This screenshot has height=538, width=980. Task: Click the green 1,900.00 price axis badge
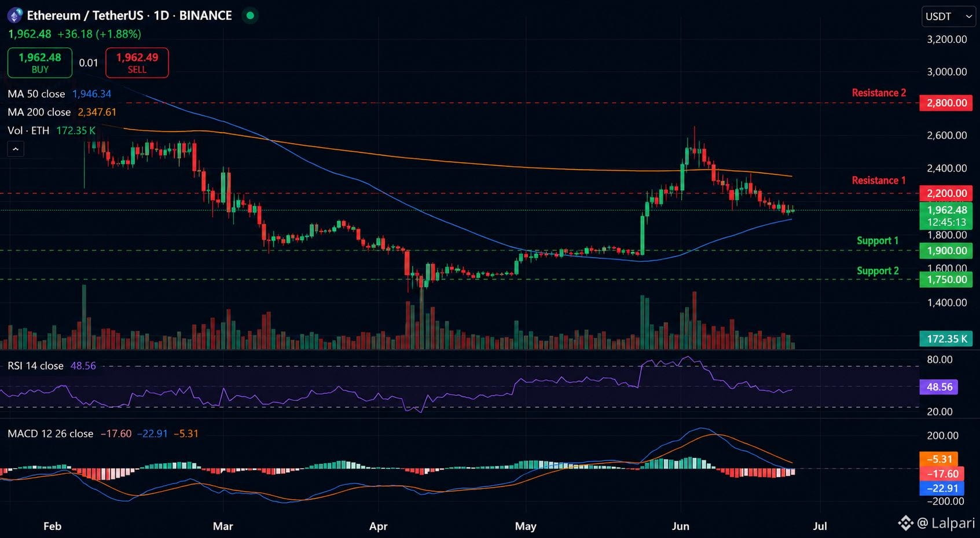click(946, 251)
